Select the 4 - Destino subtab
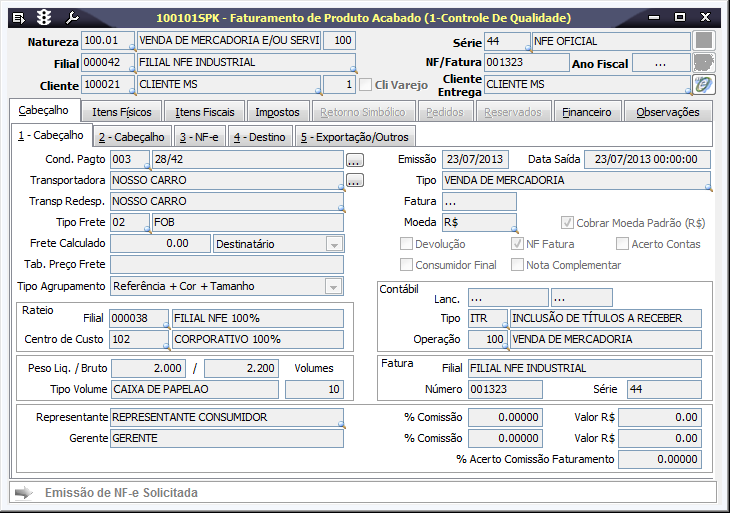730x513 pixels. [260, 137]
